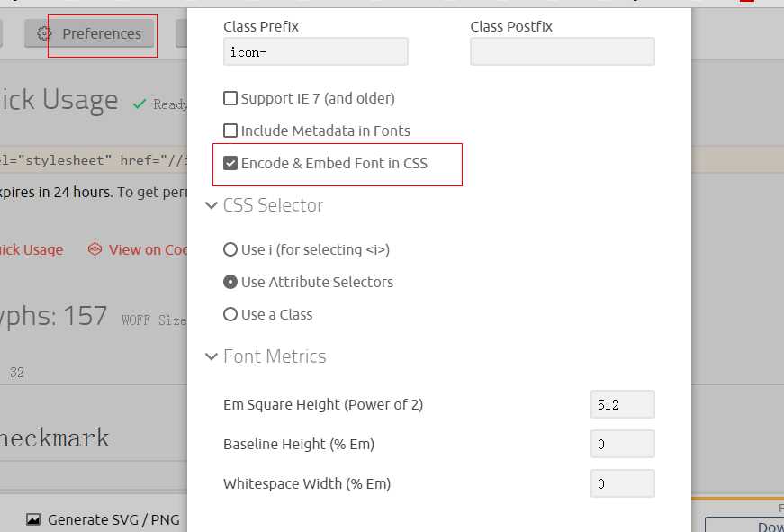Select Use i (for selecting <i>) option
Viewport: 784px width, 532px height.
[230, 249]
